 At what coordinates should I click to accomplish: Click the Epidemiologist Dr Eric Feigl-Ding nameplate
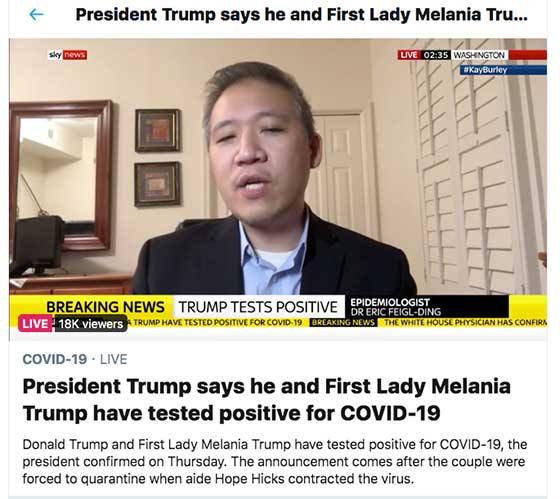(x=426, y=307)
